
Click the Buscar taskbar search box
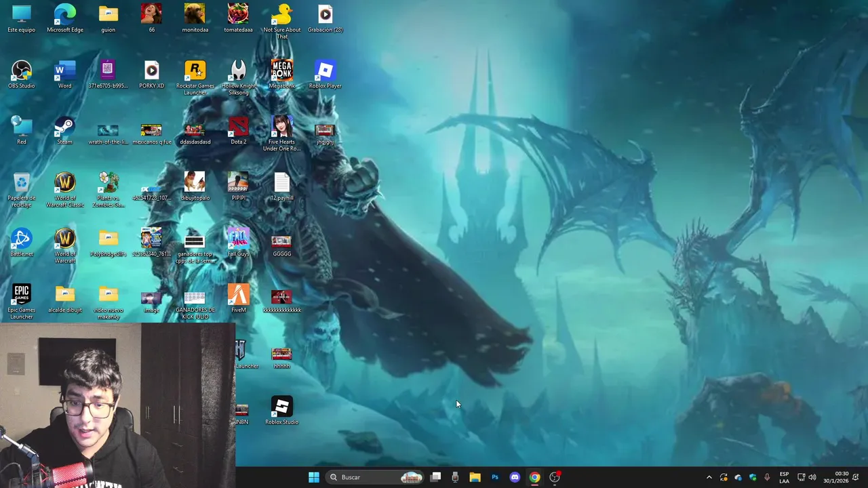click(x=375, y=477)
